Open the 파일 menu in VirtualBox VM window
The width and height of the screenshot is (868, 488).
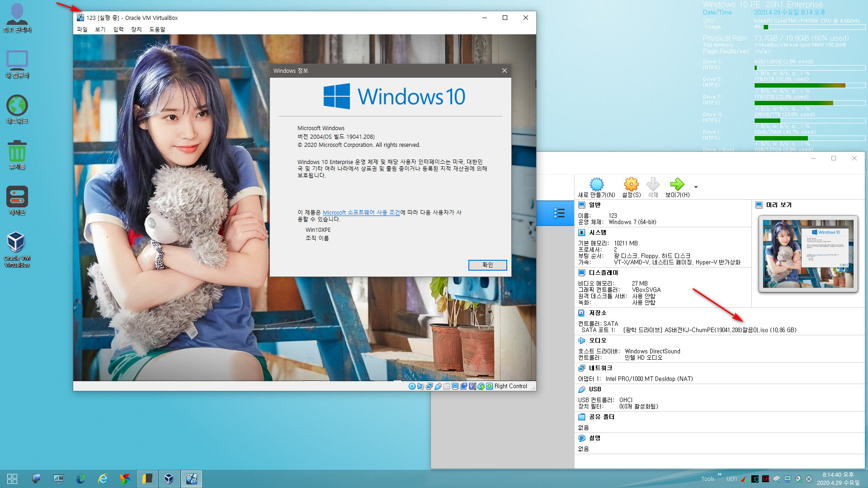point(82,29)
